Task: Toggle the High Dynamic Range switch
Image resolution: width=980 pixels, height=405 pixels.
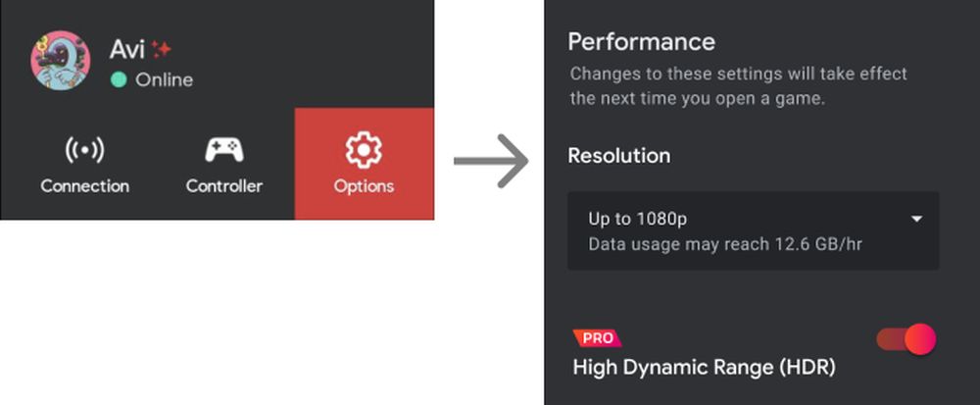Action: (906, 339)
